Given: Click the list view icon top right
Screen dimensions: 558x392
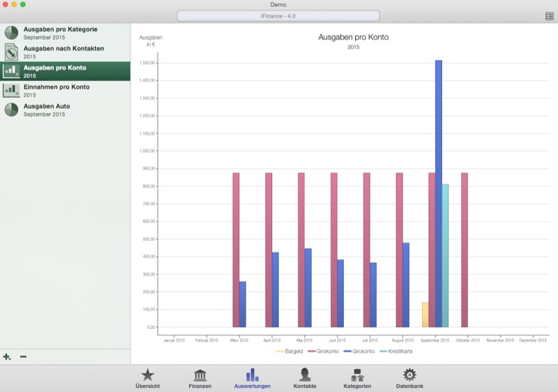Looking at the screenshot, I should tap(550, 16).
